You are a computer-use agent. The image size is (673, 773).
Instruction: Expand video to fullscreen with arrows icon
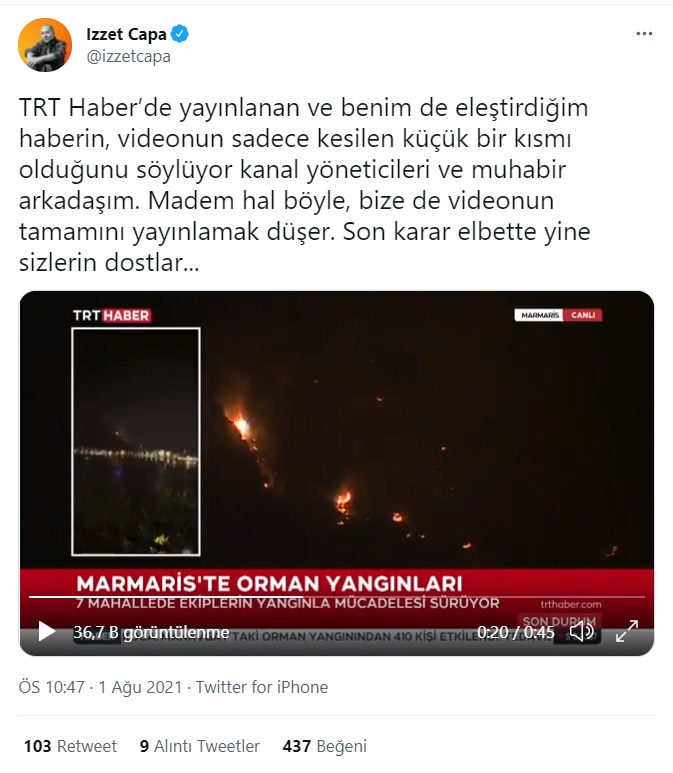coord(627,632)
